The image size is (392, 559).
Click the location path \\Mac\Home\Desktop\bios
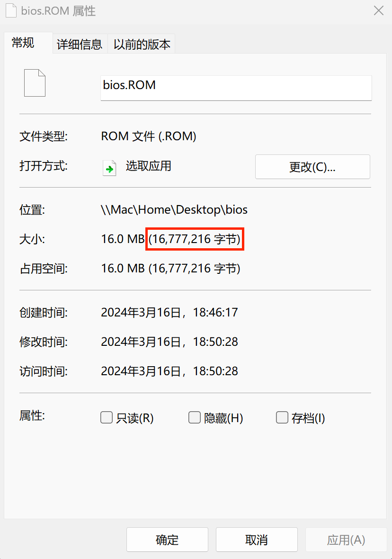174,209
